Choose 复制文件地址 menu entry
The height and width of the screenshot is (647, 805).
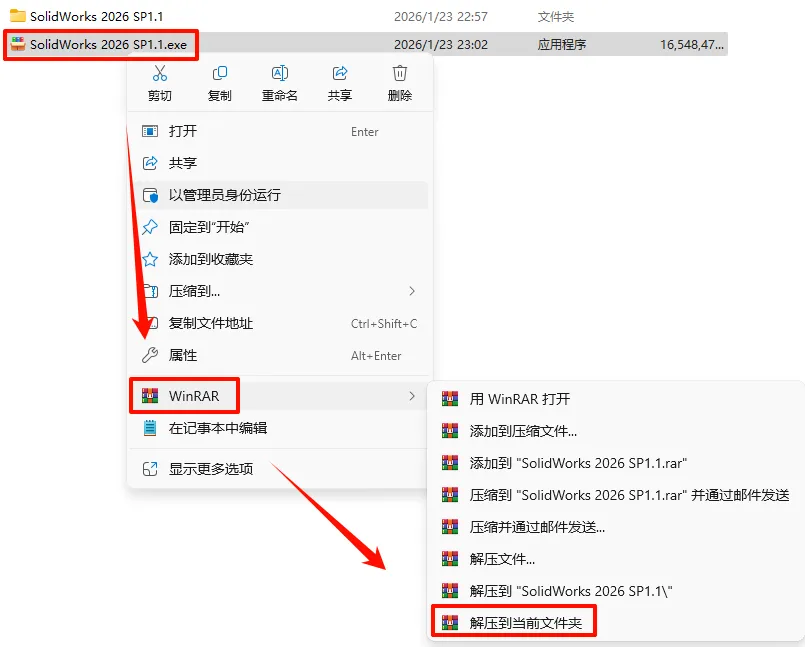(277, 324)
